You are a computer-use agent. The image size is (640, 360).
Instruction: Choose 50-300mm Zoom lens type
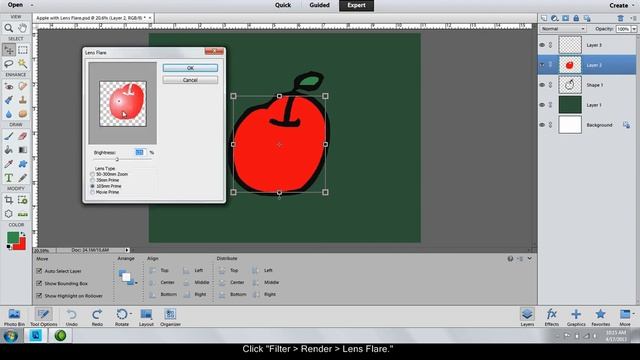click(x=93, y=174)
